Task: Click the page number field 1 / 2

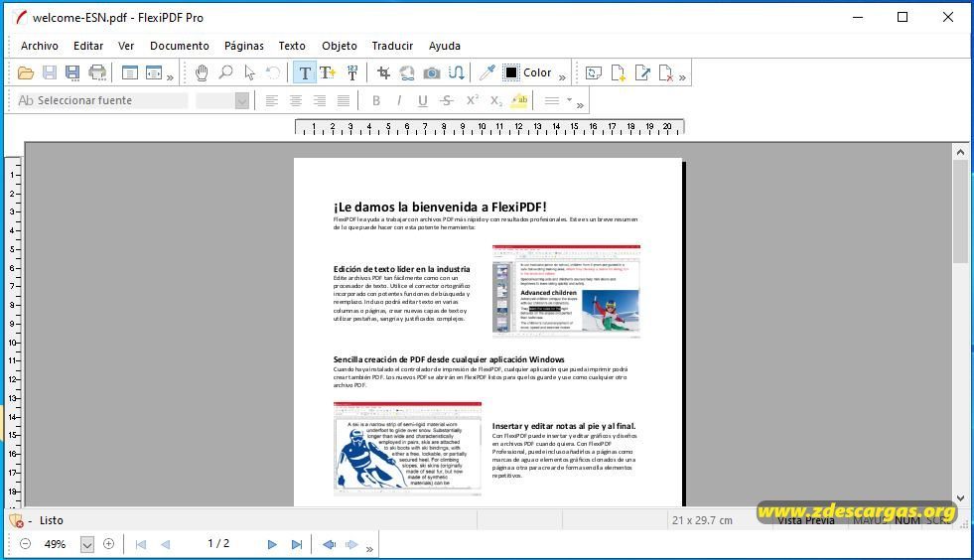Action: point(218,544)
